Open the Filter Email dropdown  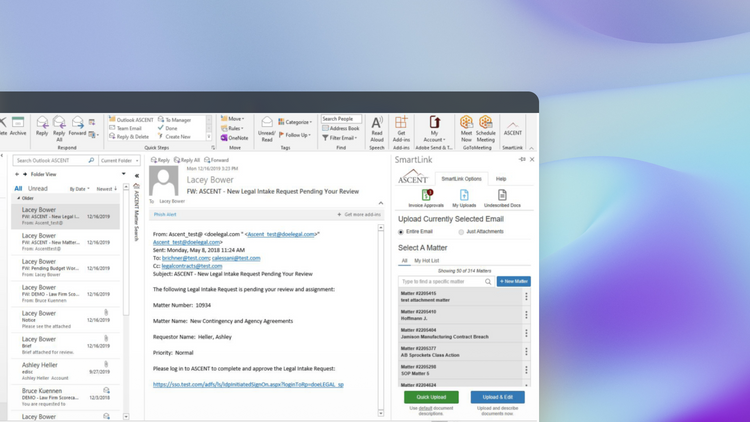pos(340,138)
